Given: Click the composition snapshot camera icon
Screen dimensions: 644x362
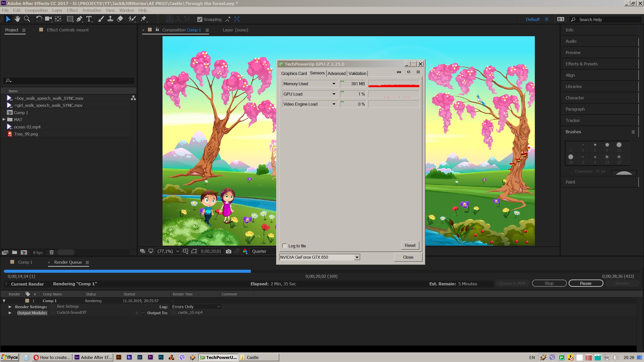Looking at the screenshot, I should coord(228,251).
